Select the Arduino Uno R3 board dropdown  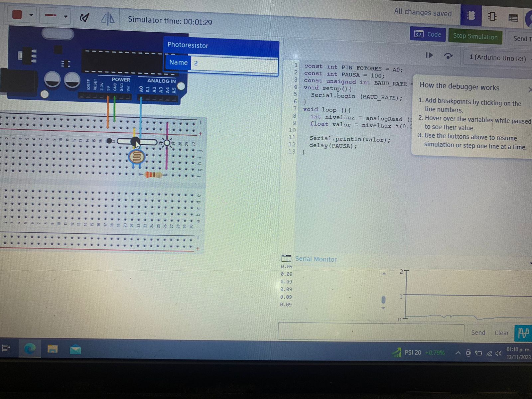[497, 58]
